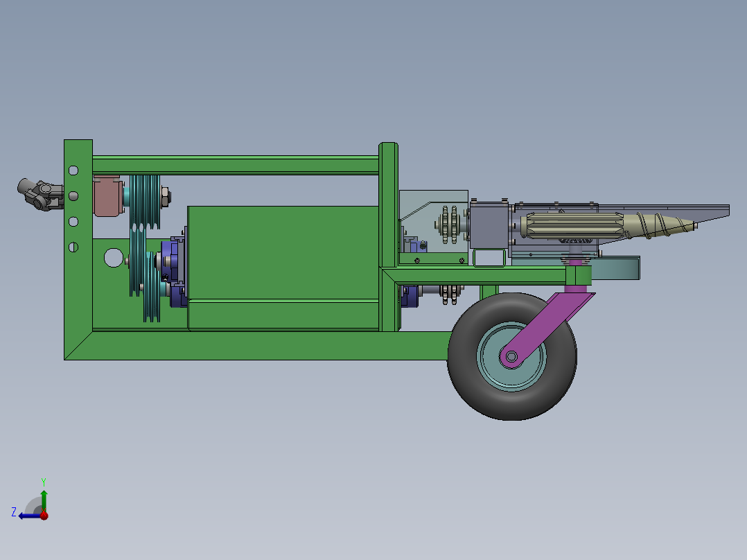
Task: Select the upper teal multi-groove pulley
Action: [x=145, y=202]
